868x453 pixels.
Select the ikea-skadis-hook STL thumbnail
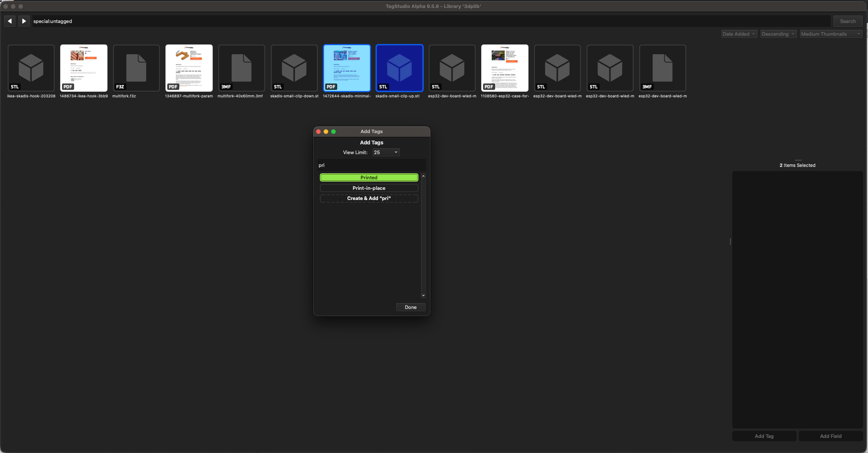[x=31, y=68]
